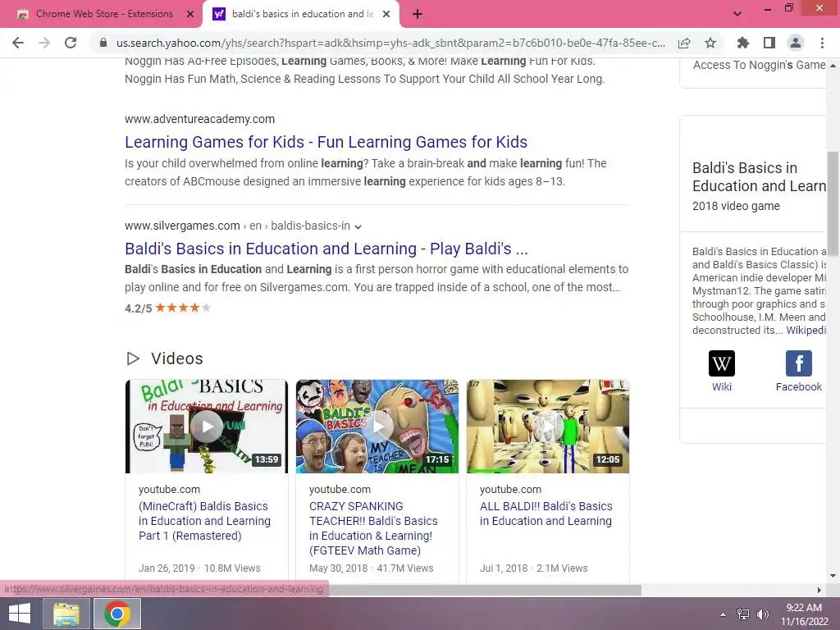840x630 pixels.
Task: Open File Explorer from taskbar
Action: coord(66,614)
